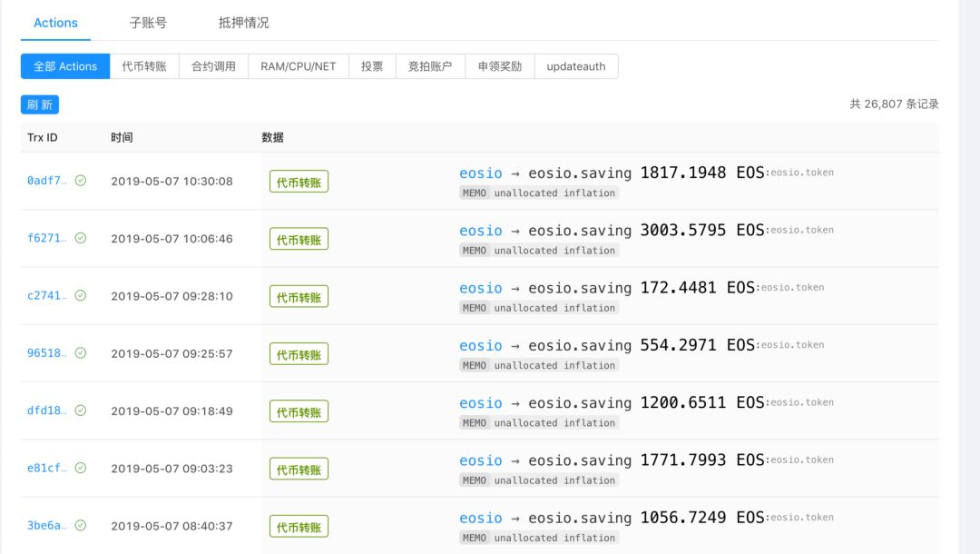
Task: Click the 代币转账 tag in the 09:03:23 row
Action: [x=299, y=470]
